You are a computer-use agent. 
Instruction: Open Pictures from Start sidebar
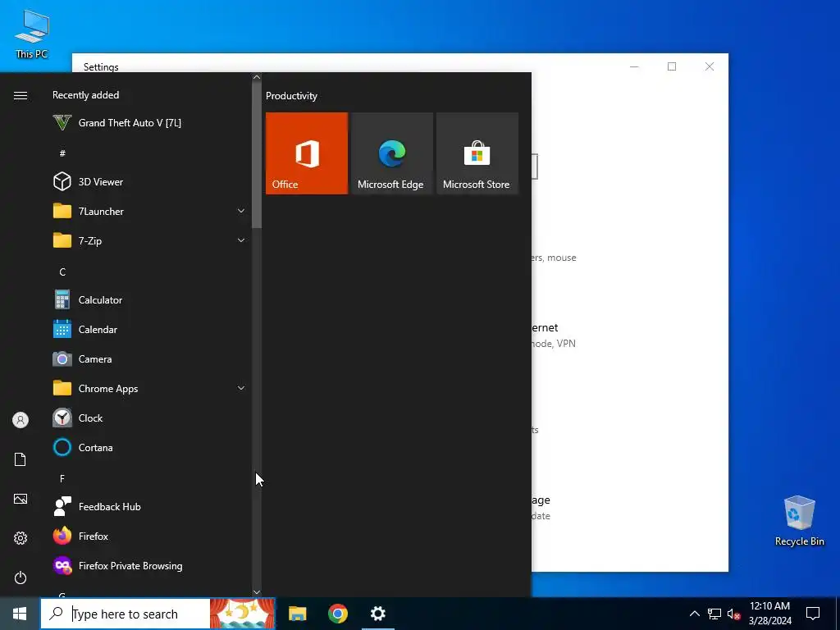[21, 499]
